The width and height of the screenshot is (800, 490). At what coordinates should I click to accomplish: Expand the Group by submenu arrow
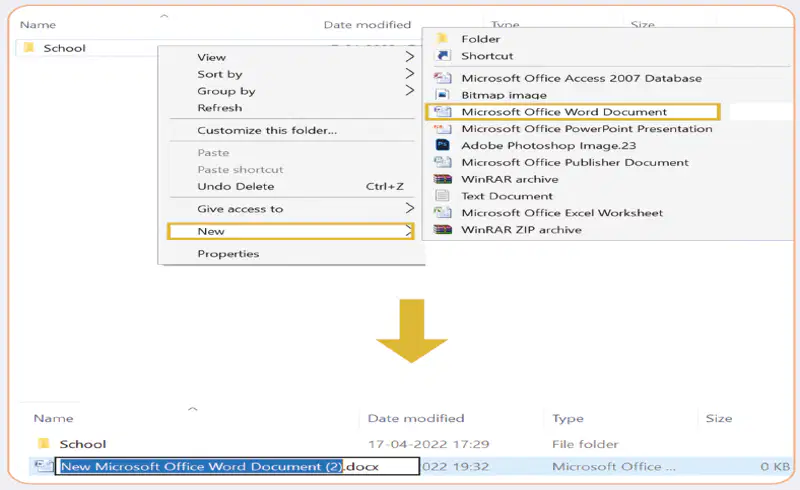coord(409,90)
